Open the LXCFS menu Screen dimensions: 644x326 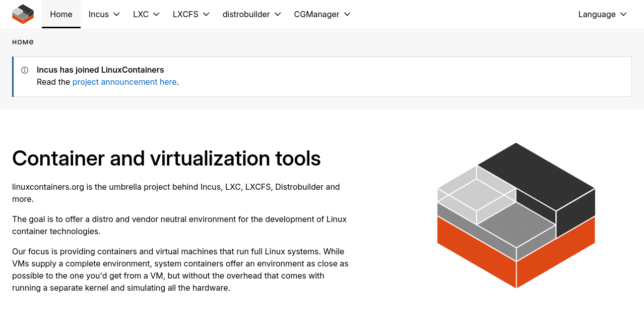[x=185, y=14]
